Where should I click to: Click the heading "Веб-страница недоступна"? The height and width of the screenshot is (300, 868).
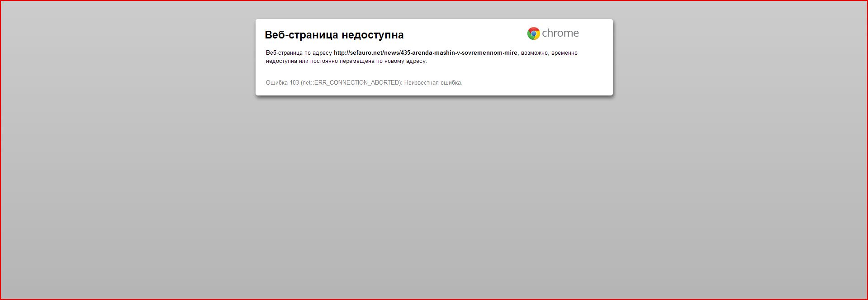tap(334, 35)
